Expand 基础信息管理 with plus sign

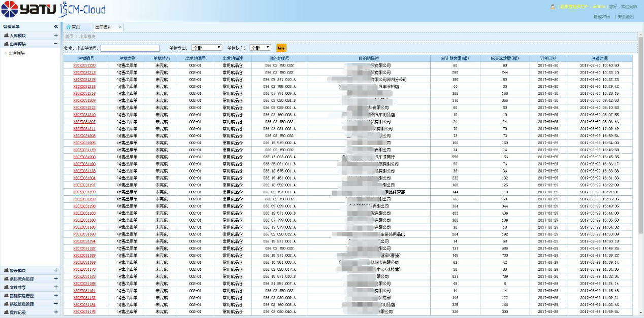pyautogui.click(x=56, y=295)
